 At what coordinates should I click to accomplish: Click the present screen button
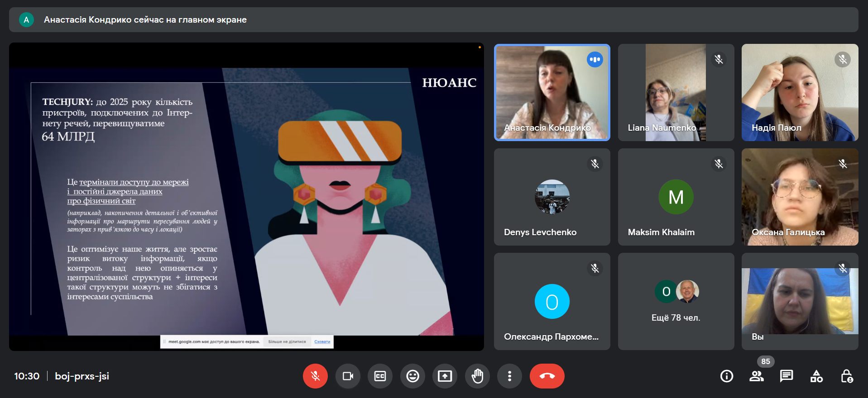[445, 376]
